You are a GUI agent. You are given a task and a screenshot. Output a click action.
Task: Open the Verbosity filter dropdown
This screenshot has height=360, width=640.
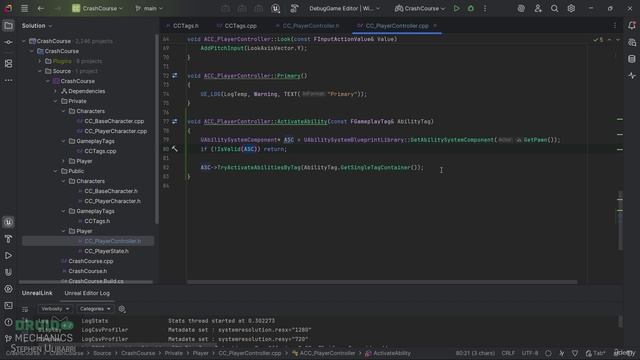(x=55, y=309)
